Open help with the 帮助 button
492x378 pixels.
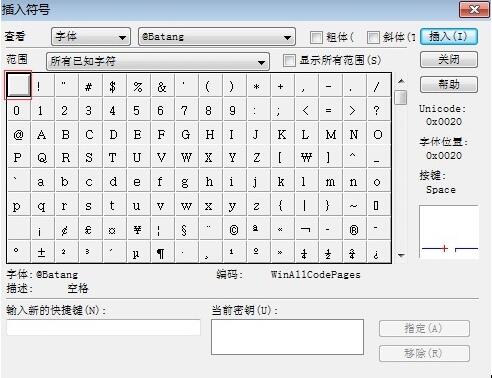click(449, 84)
